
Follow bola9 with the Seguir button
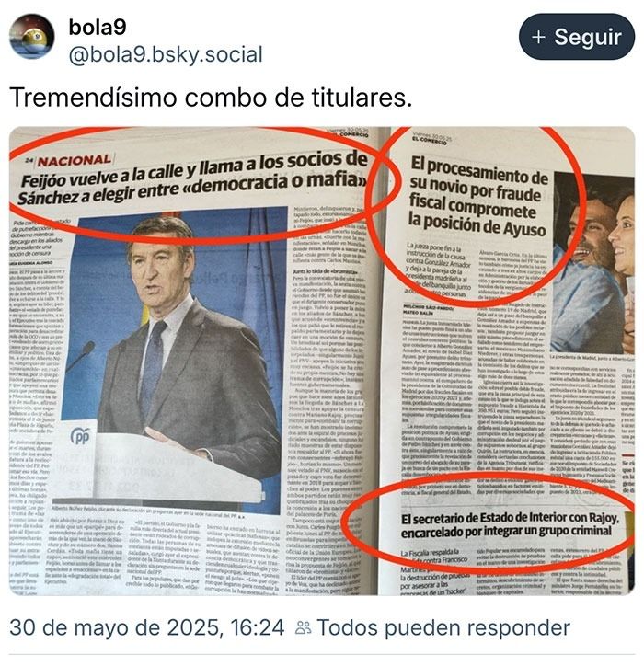577,37
